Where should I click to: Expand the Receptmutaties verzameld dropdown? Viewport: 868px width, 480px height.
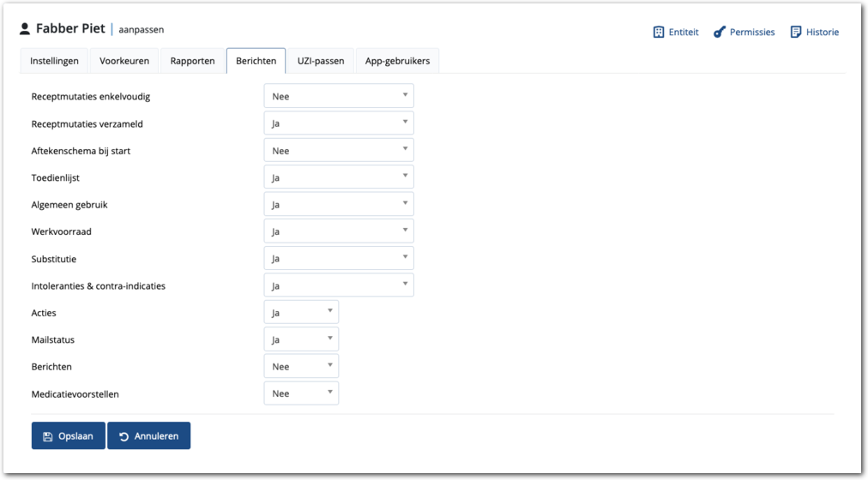click(x=339, y=123)
